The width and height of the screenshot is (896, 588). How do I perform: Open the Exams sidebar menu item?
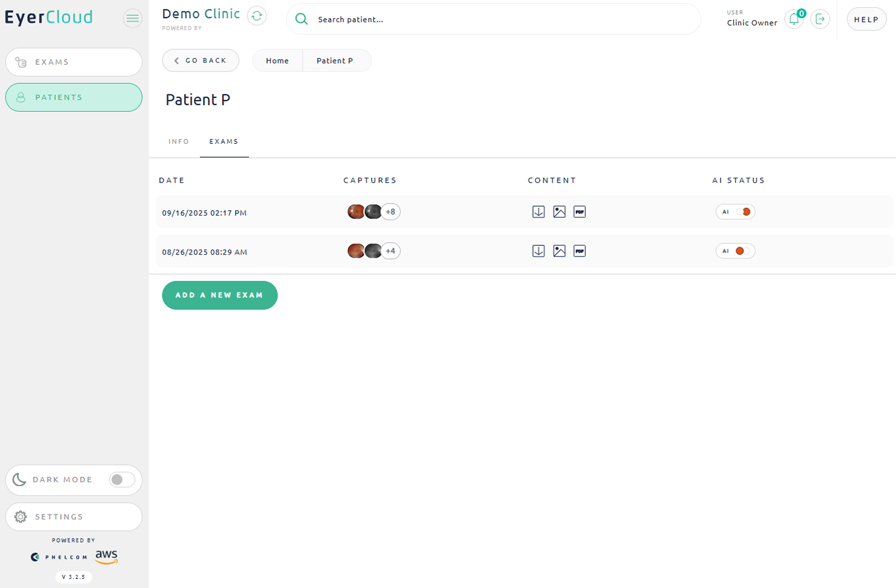coord(74,62)
